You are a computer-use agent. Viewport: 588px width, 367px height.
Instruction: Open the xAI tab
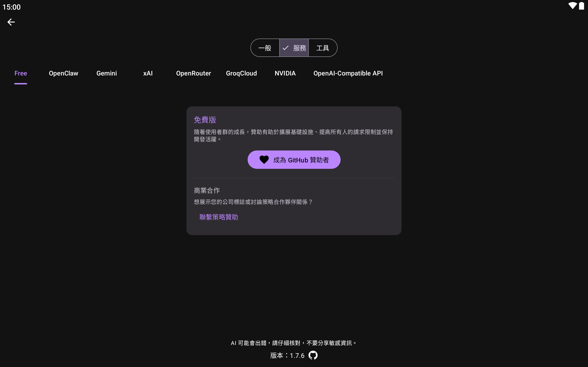148,73
